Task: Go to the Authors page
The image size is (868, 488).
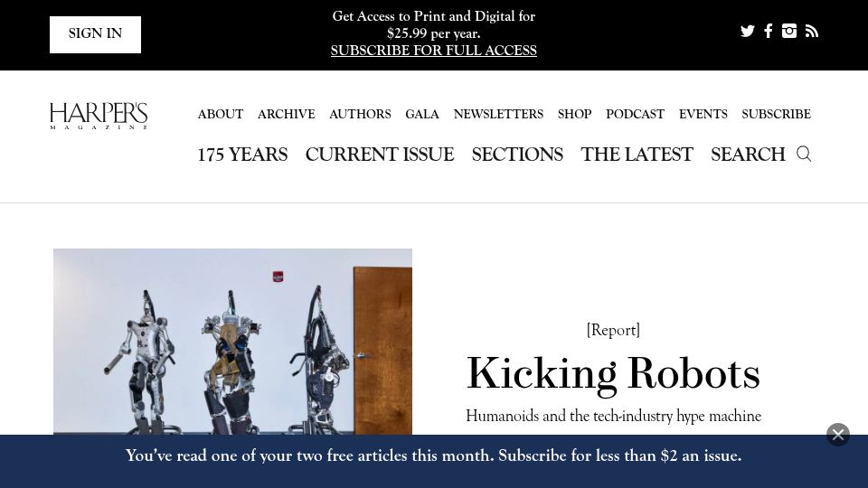Action: coord(360,114)
